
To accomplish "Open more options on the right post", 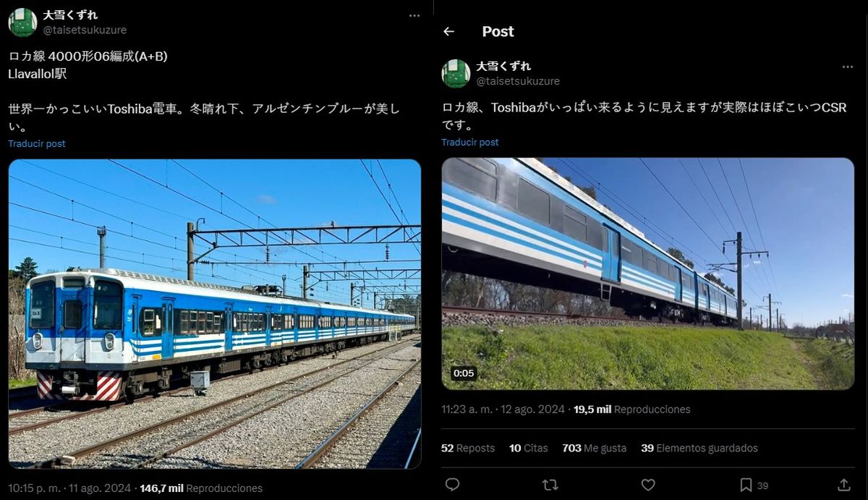I will [x=847, y=67].
